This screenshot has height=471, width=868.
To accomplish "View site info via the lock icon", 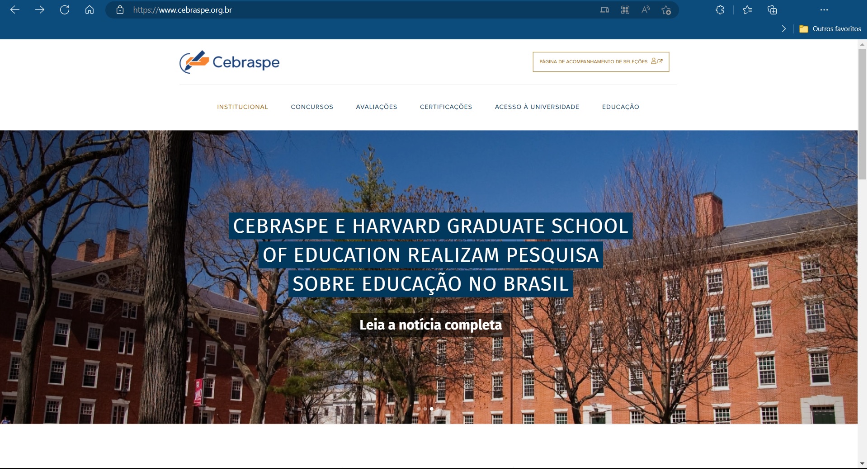I will tap(120, 10).
